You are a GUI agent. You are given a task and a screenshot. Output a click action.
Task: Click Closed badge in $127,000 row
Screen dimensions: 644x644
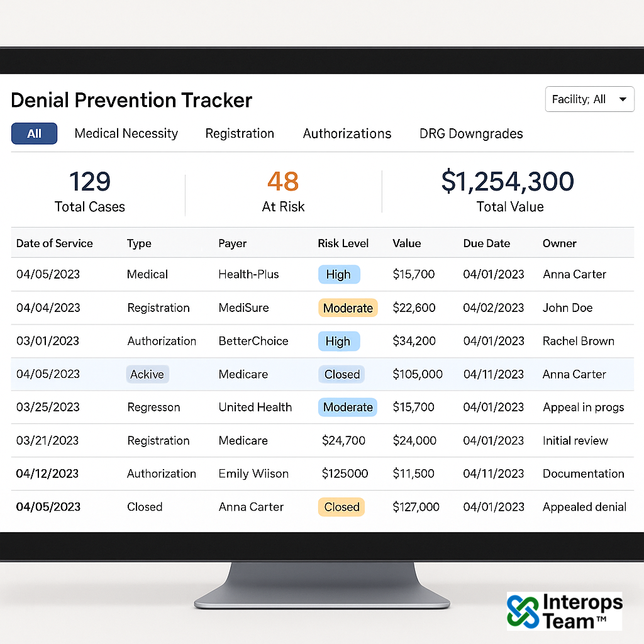tap(341, 507)
